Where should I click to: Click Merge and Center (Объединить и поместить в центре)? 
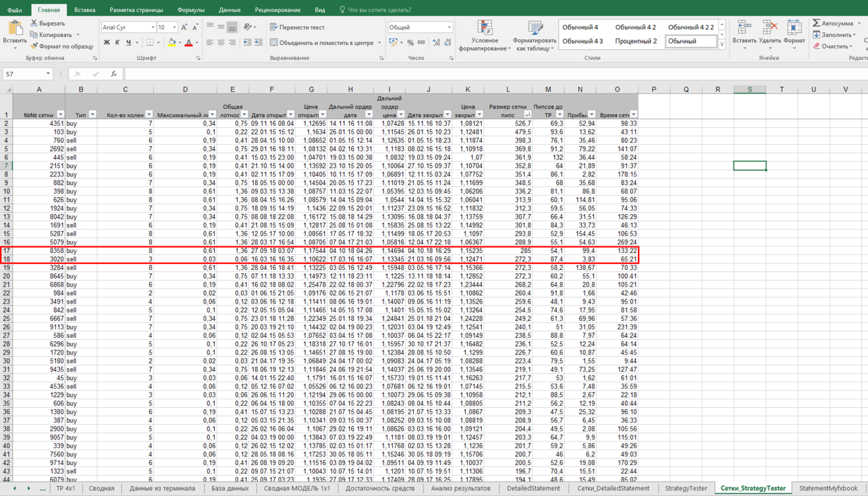pos(322,42)
